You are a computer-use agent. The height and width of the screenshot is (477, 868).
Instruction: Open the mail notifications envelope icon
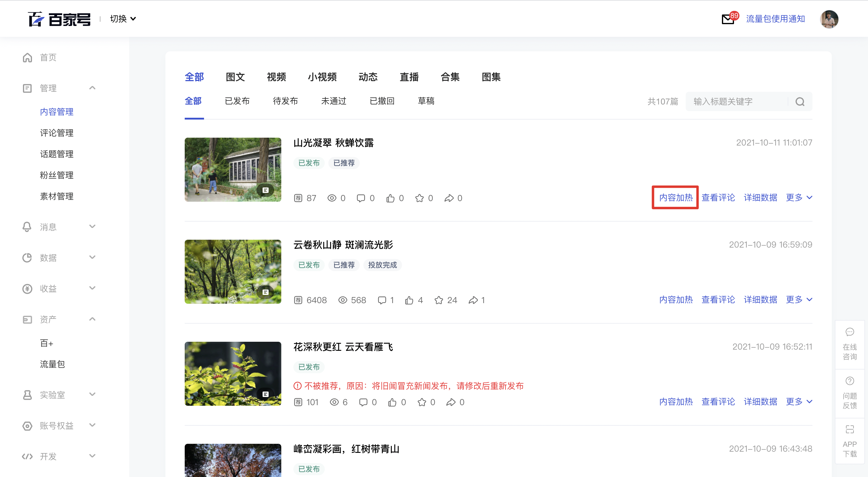[727, 19]
